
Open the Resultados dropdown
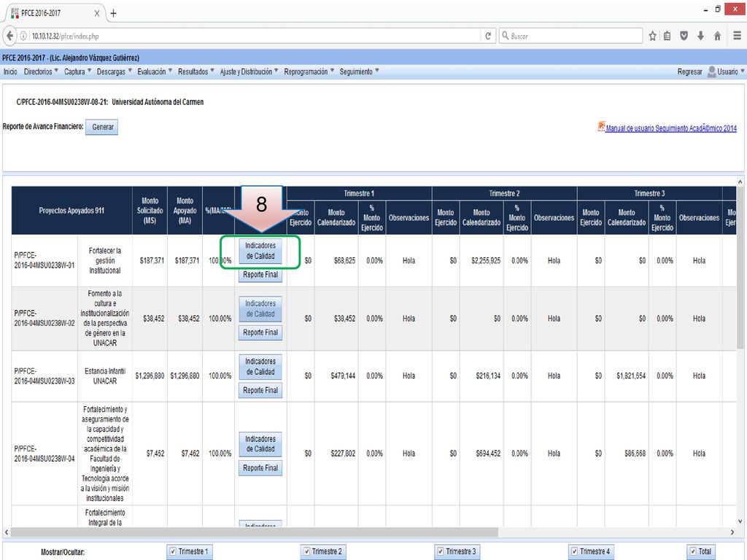tap(196, 71)
